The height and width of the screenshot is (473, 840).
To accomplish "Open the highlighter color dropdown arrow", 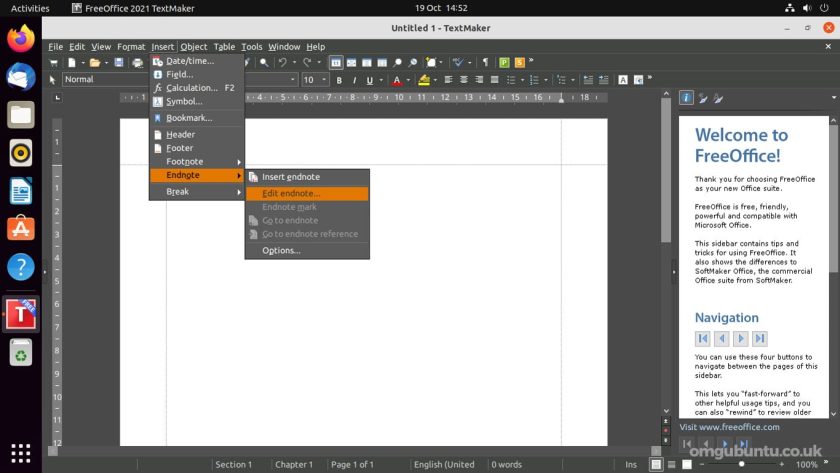I will (x=435, y=80).
